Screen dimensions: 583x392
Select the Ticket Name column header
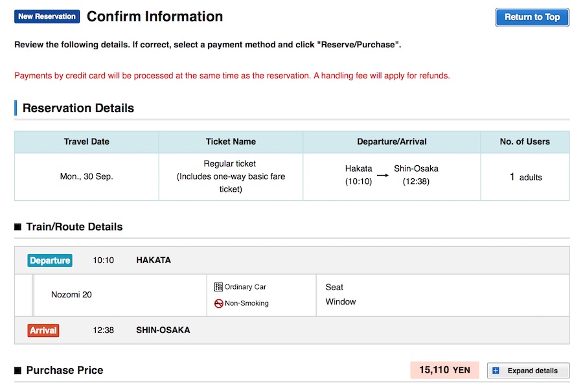pos(230,142)
